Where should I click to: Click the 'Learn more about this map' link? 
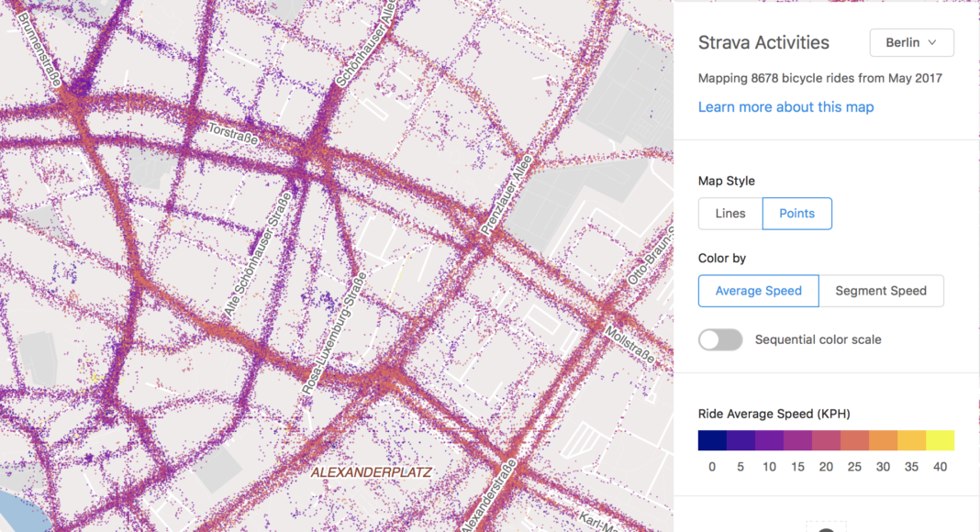pos(785,107)
